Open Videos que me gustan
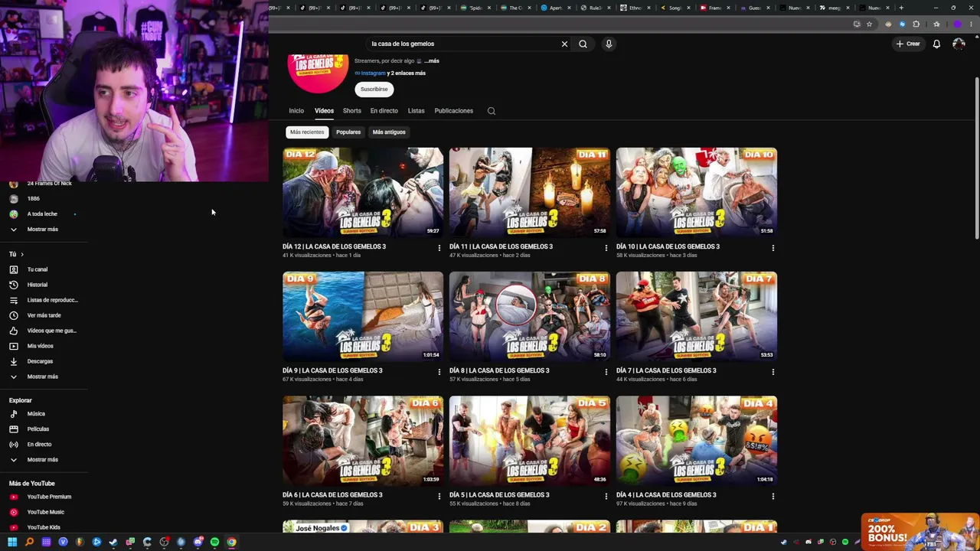Viewport: 980px width, 551px height. (x=44, y=331)
